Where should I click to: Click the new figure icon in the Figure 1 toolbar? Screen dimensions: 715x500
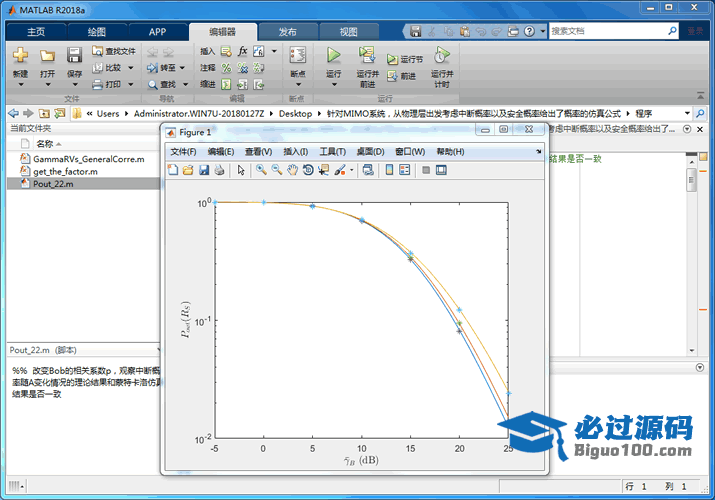[x=173, y=170]
